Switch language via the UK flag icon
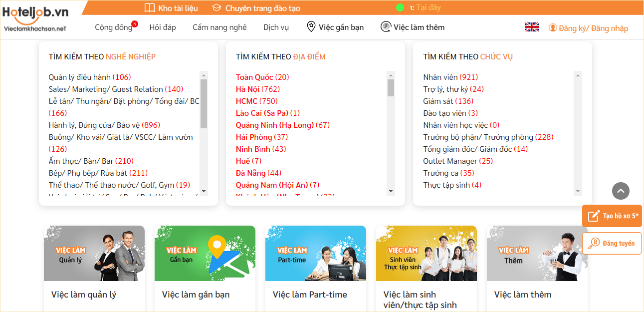The width and height of the screenshot is (644, 312). click(532, 27)
